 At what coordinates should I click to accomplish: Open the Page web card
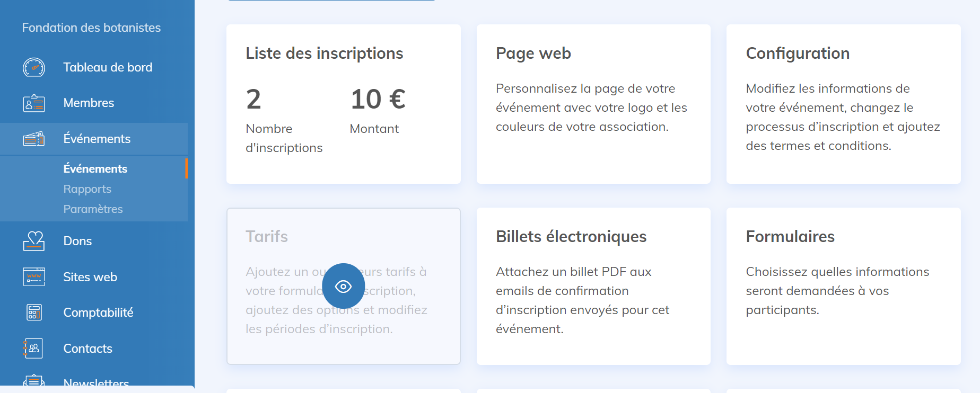point(593,104)
